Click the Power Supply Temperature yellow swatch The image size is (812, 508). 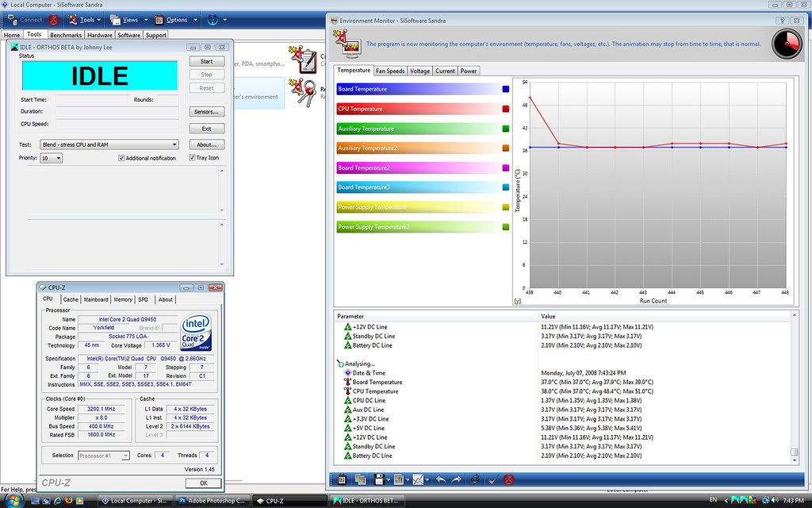[x=505, y=207]
